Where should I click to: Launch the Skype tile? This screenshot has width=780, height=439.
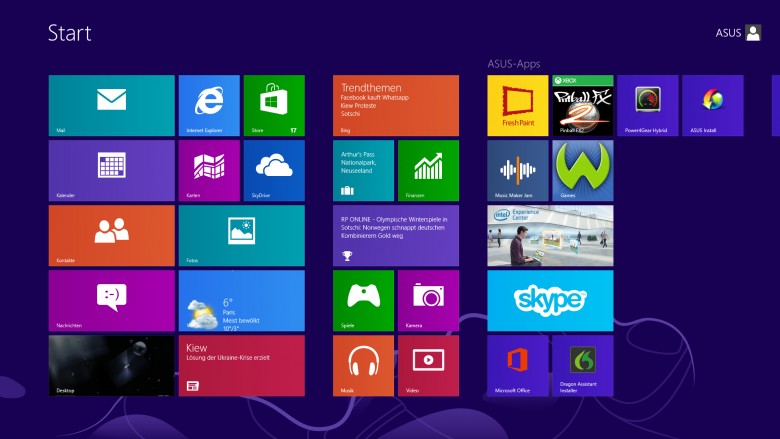[550, 301]
